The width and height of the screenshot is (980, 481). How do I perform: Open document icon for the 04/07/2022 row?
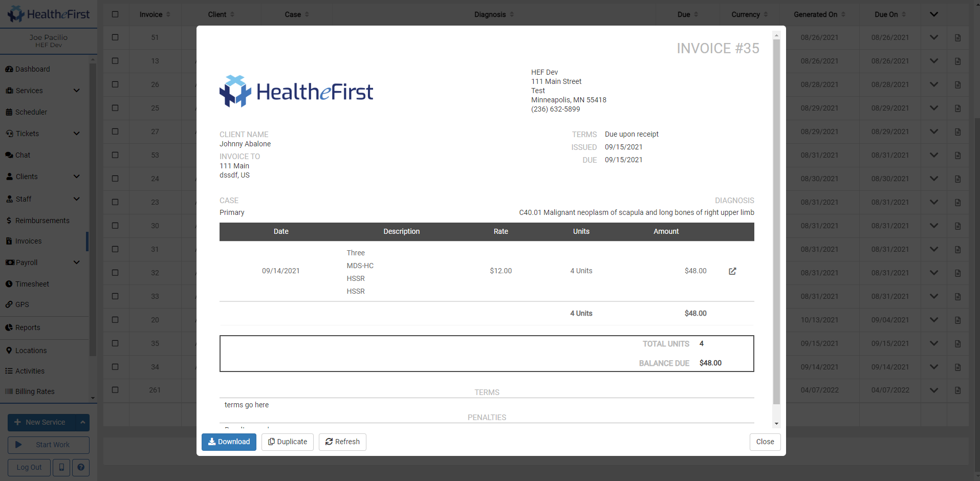[x=957, y=390]
